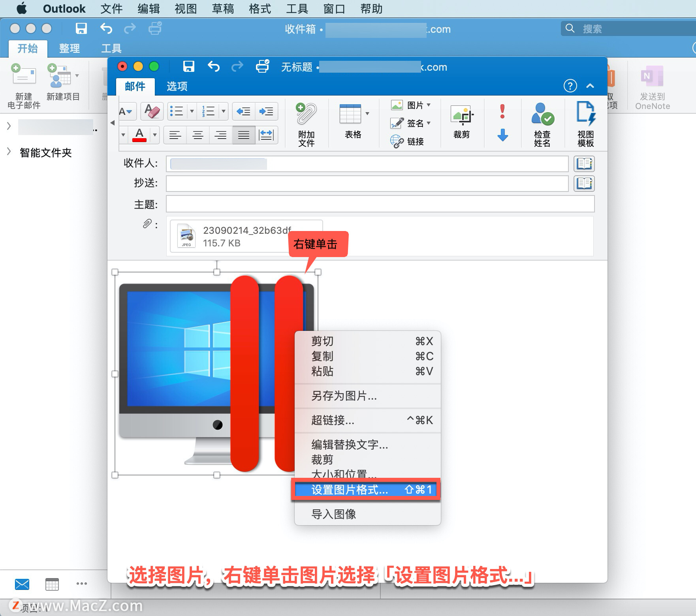Open help in compose window
The image size is (696, 616).
point(570,86)
